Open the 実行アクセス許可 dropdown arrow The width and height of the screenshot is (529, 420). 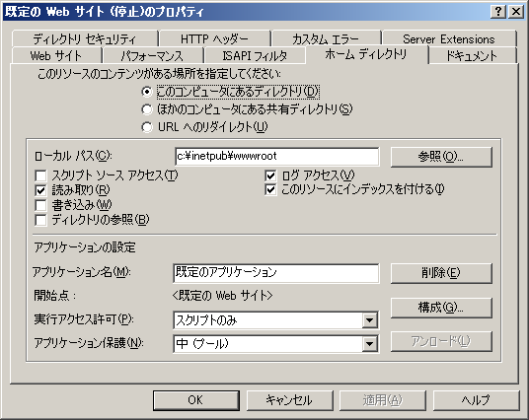click(x=369, y=319)
